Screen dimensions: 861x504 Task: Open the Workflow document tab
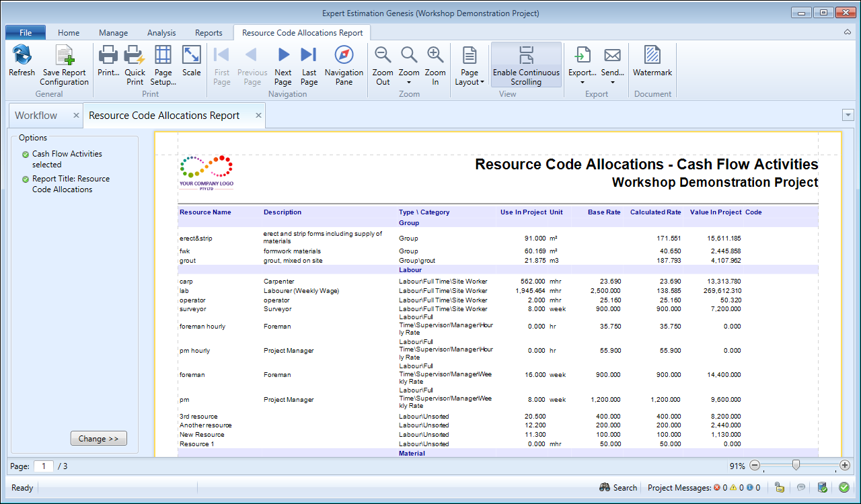[36, 116]
